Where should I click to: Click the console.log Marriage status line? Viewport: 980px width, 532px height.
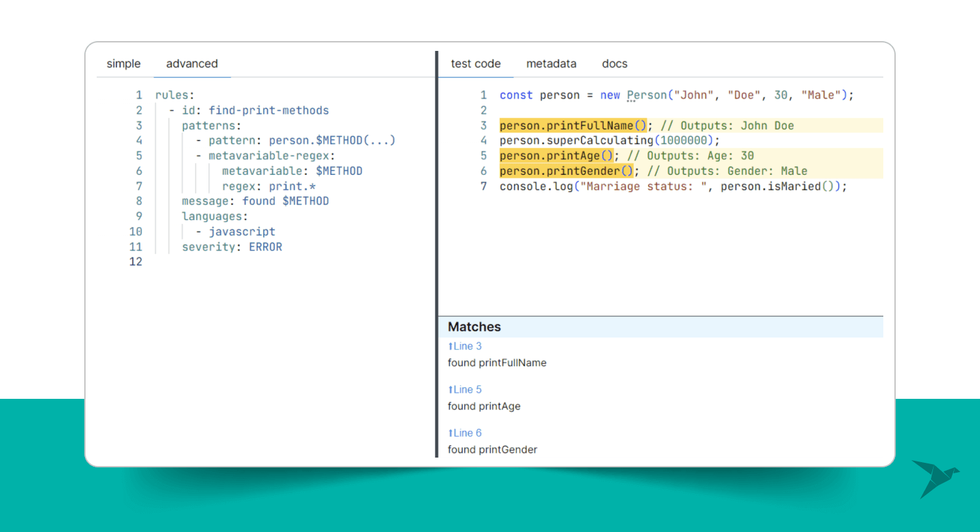673,186
